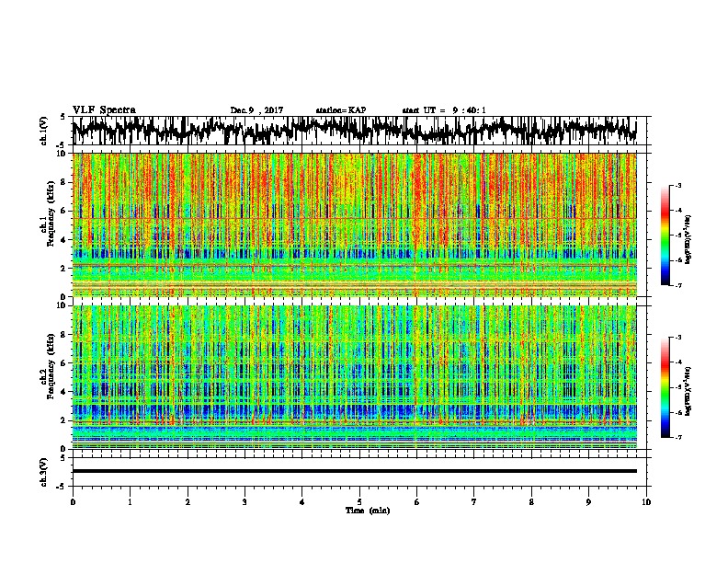Click the time axis tick label "10"

(x=646, y=502)
